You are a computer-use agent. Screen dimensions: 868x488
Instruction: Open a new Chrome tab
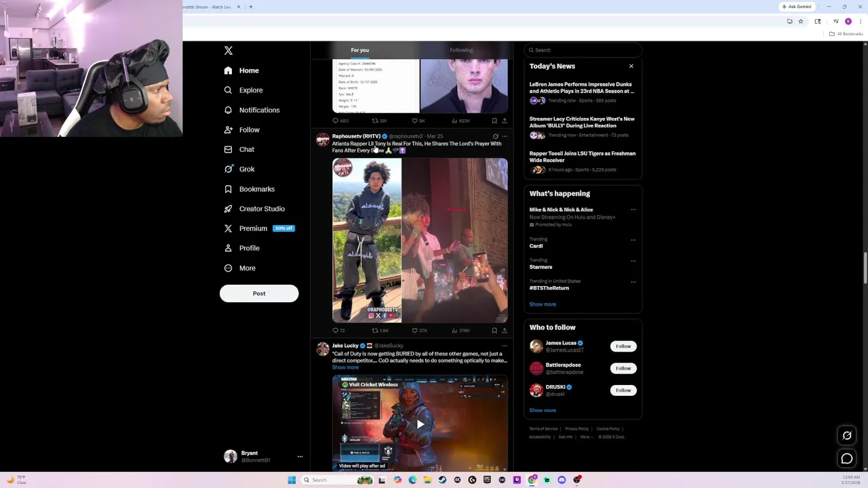coord(251,7)
